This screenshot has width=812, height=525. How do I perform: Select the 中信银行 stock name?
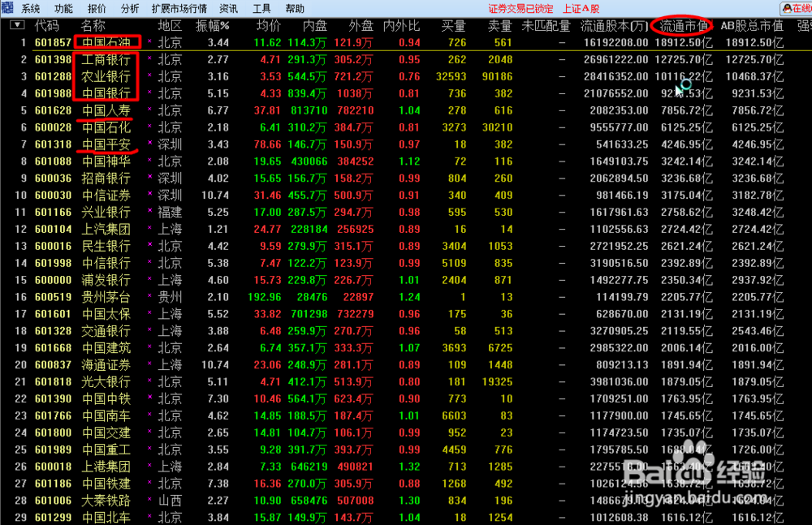[x=106, y=263]
